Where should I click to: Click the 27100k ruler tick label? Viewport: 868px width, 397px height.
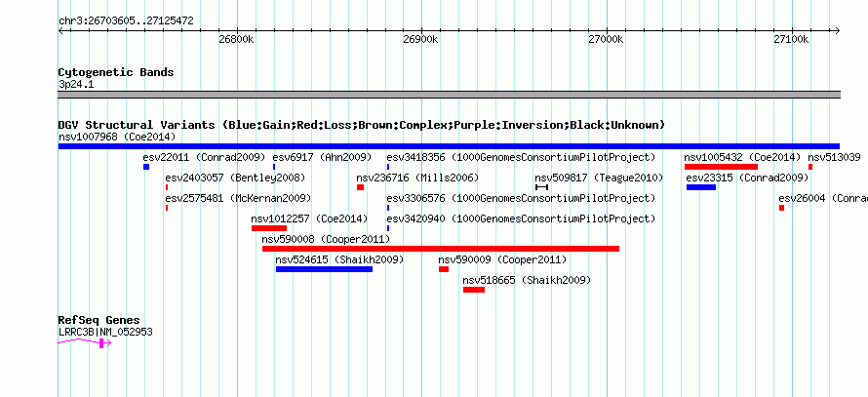tap(792, 40)
